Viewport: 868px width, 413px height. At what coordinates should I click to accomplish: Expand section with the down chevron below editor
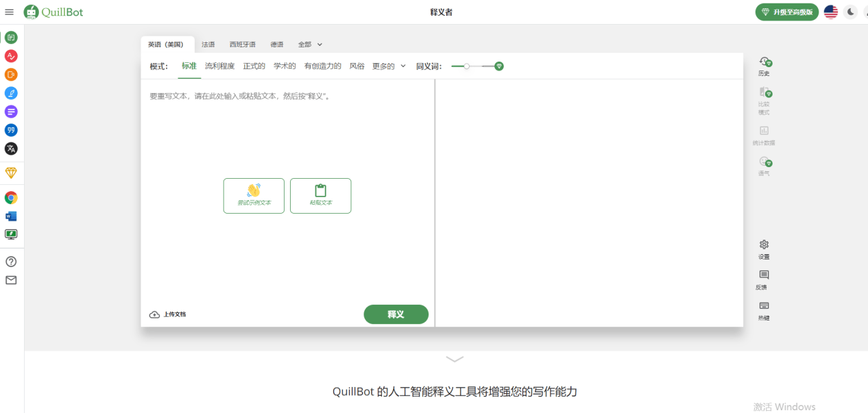point(455,359)
